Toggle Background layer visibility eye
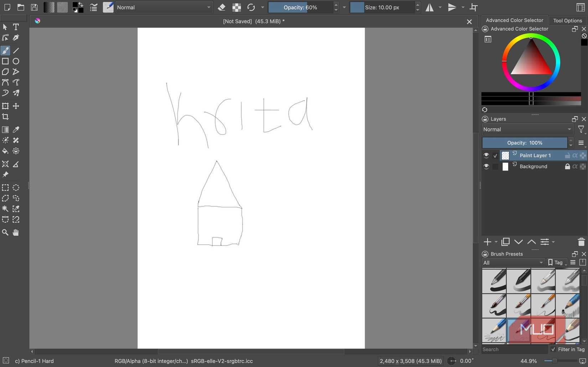This screenshot has width=588, height=367. (x=486, y=167)
